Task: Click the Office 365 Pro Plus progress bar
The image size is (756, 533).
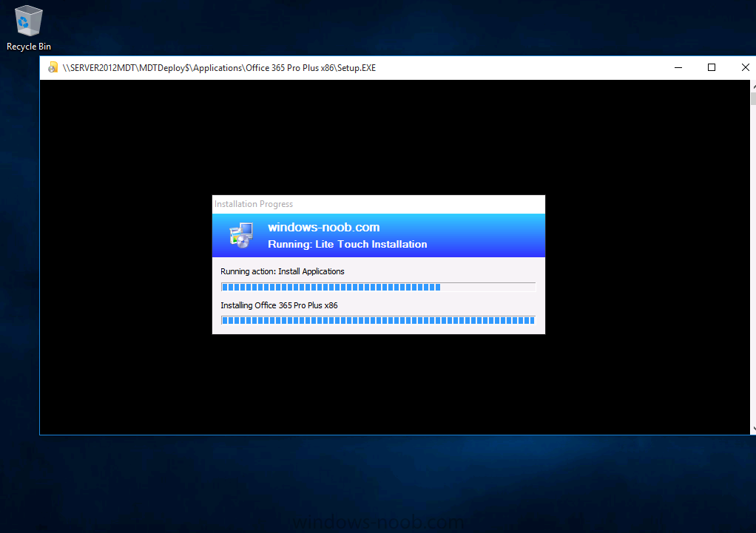Action: pos(379,321)
